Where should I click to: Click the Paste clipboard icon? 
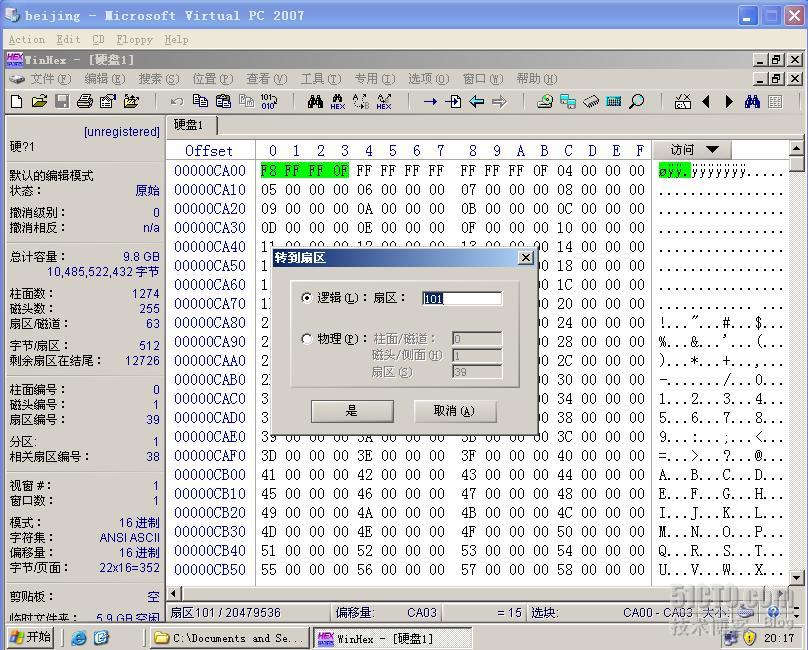pyautogui.click(x=223, y=102)
